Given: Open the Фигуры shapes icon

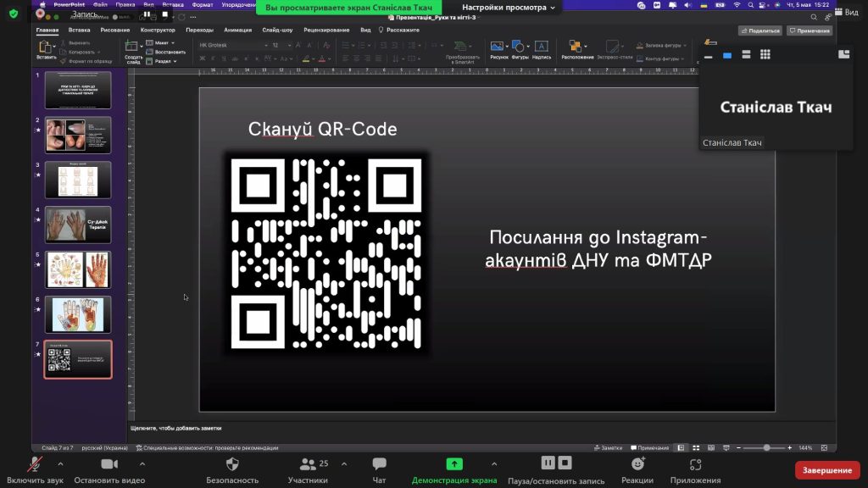Looking at the screenshot, I should click(x=518, y=47).
